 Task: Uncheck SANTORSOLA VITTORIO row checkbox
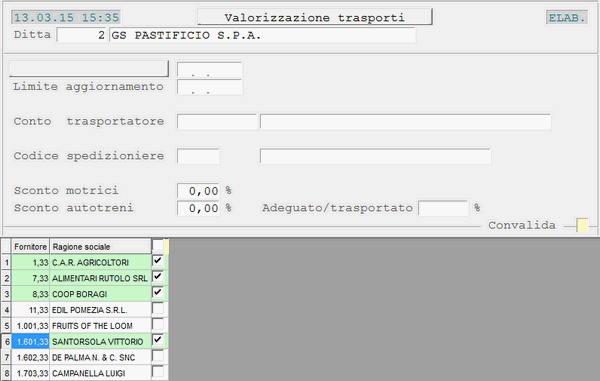tap(158, 340)
